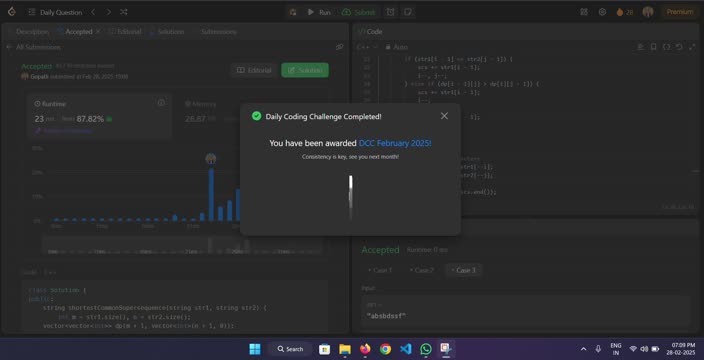
Task: Go to the next question arrow
Action: click(x=108, y=12)
